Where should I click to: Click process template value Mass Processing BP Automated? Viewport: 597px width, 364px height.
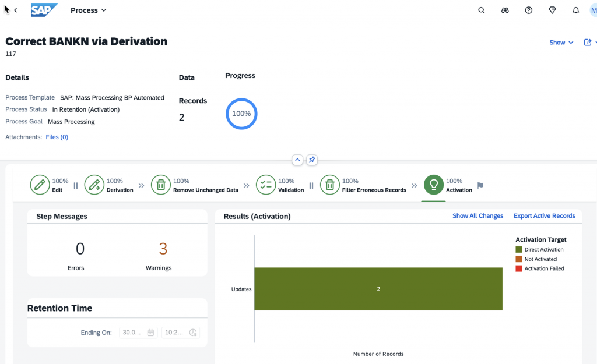click(x=113, y=98)
